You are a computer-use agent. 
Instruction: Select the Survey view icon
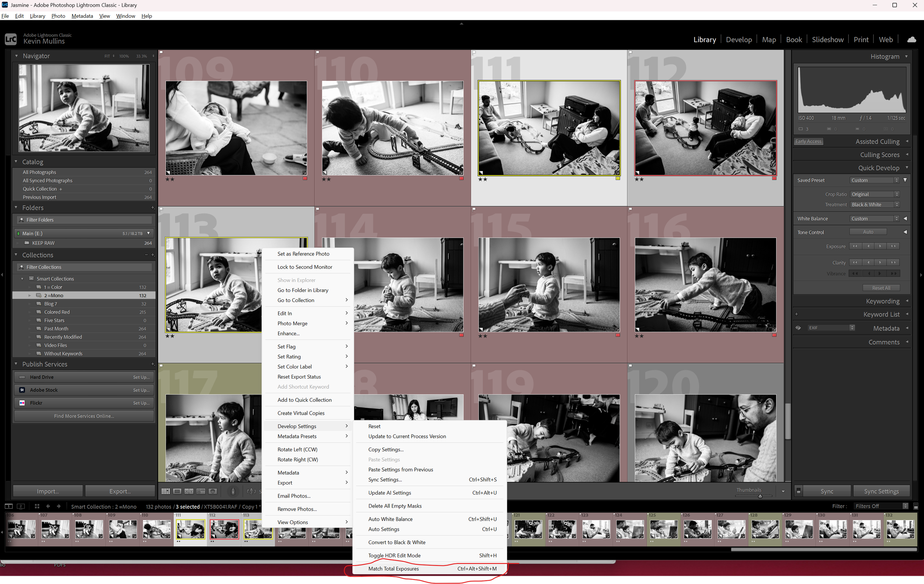pyautogui.click(x=201, y=491)
